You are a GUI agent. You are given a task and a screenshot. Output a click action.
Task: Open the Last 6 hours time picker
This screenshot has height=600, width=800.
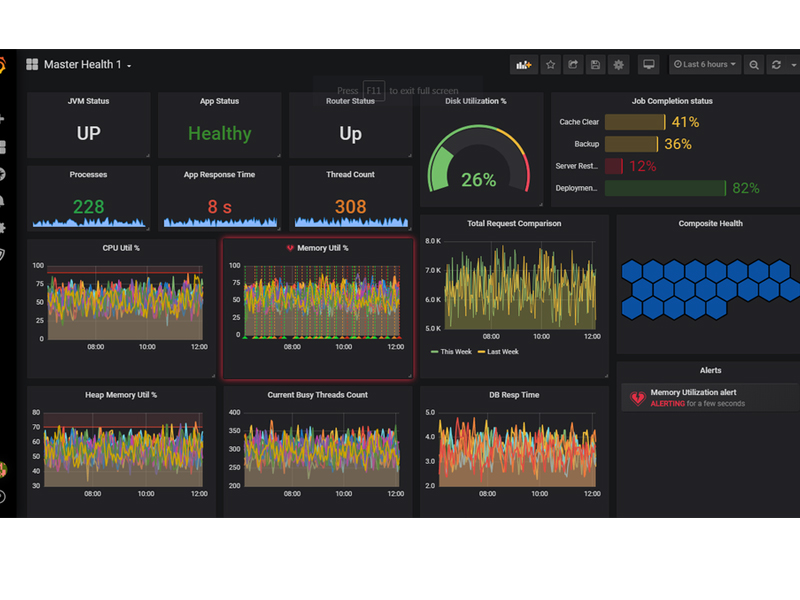pos(705,65)
